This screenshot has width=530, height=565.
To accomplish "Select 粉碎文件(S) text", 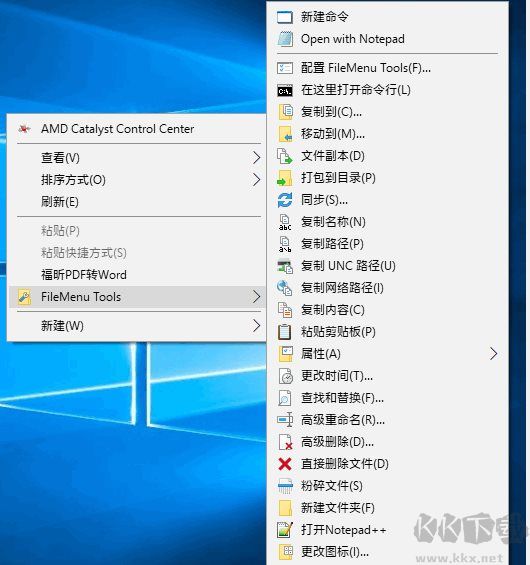I will (x=331, y=486).
